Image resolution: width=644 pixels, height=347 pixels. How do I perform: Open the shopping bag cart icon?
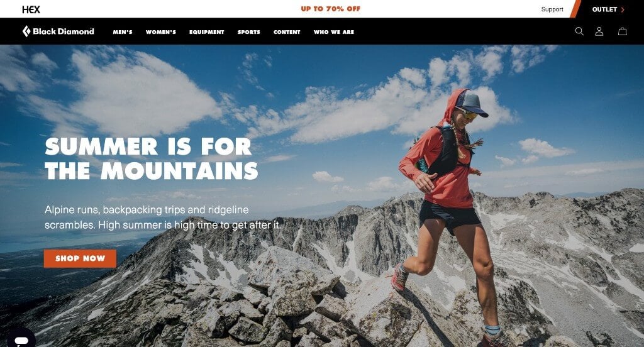coord(623,31)
